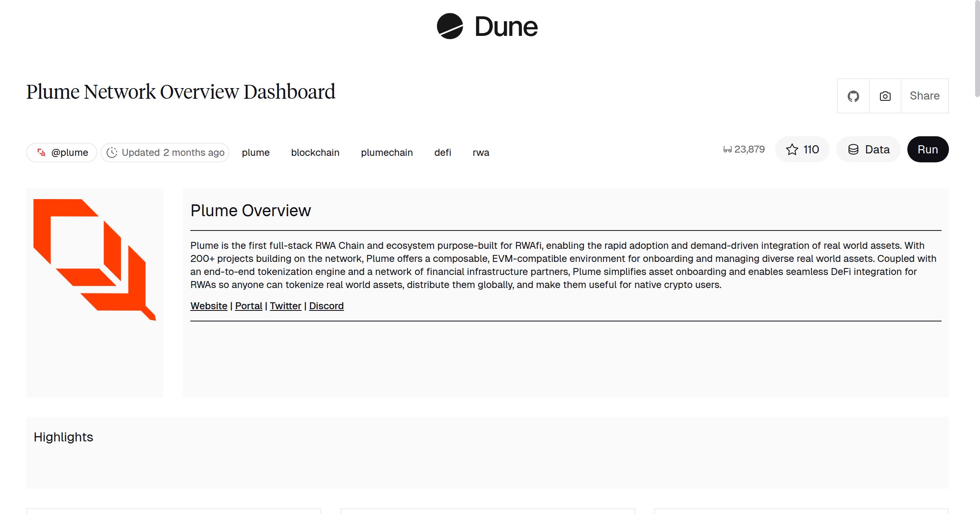Open Plume's Twitter link

pos(285,306)
